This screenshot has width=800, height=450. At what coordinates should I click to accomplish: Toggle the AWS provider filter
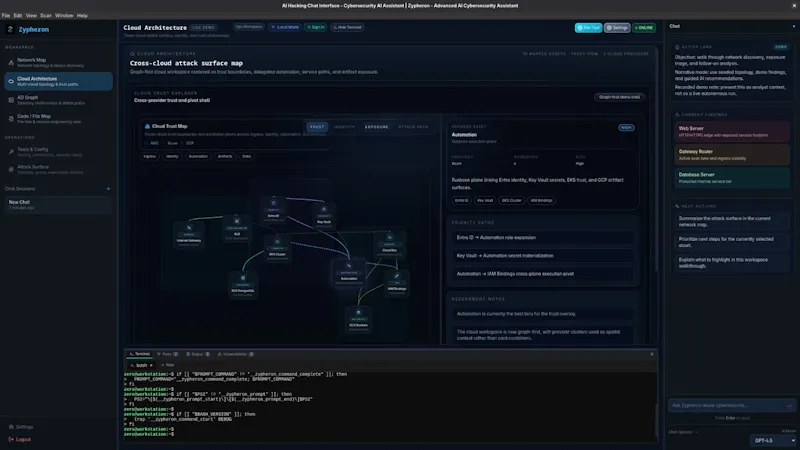click(x=154, y=143)
